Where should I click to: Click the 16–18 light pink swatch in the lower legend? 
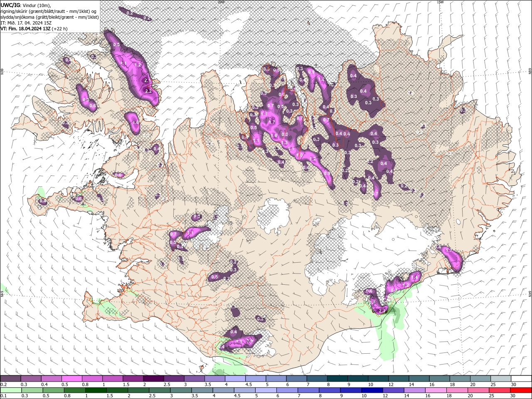coord(435,390)
